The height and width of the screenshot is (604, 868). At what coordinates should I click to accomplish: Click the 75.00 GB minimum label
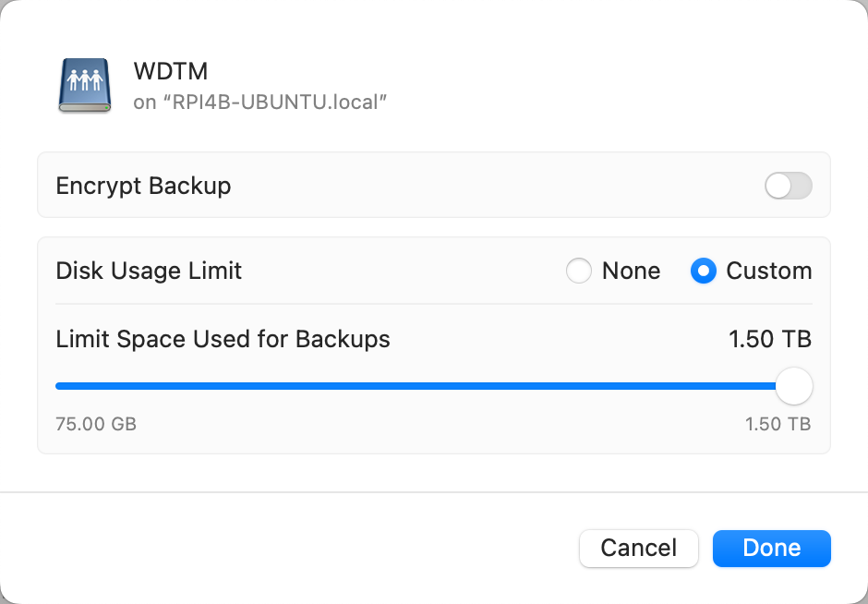96,424
